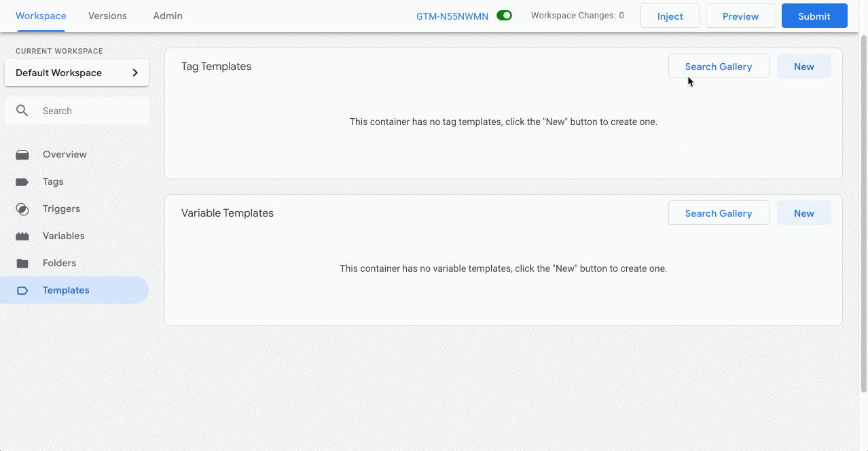Open the Folders icon
The height and width of the screenshot is (451, 868).
(22, 263)
